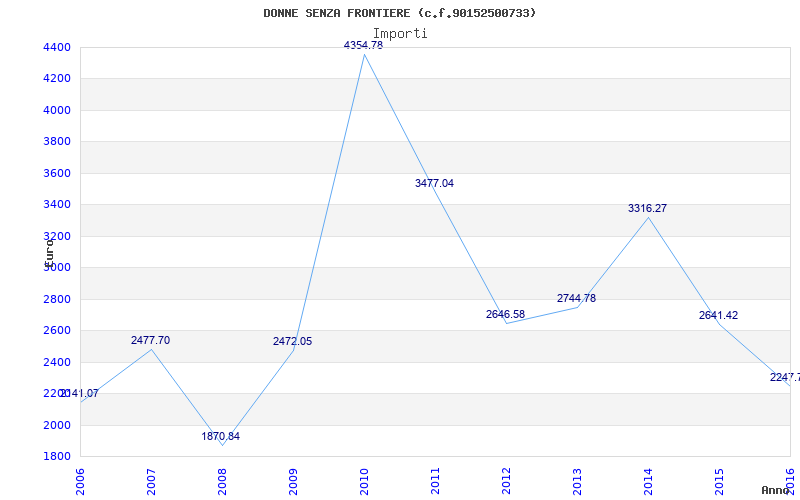The image size is (800, 500).
Task: Click the 2014 x-axis label
Action: [648, 481]
